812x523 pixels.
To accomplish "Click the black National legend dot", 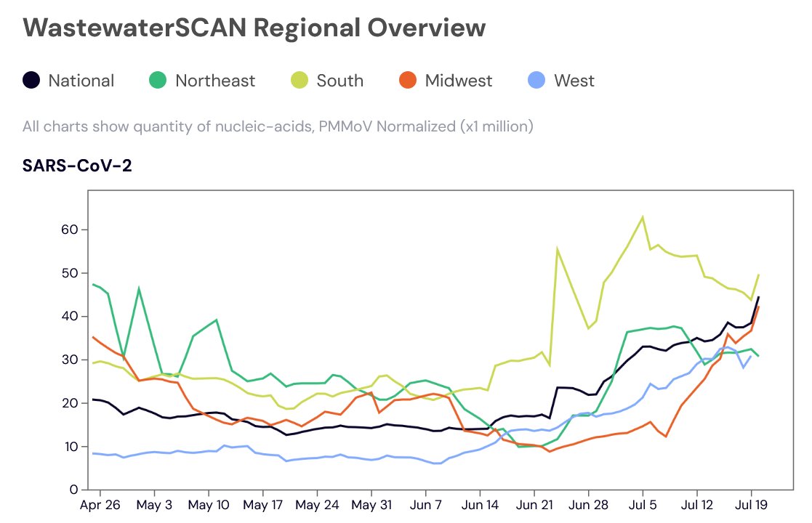I will point(31,80).
